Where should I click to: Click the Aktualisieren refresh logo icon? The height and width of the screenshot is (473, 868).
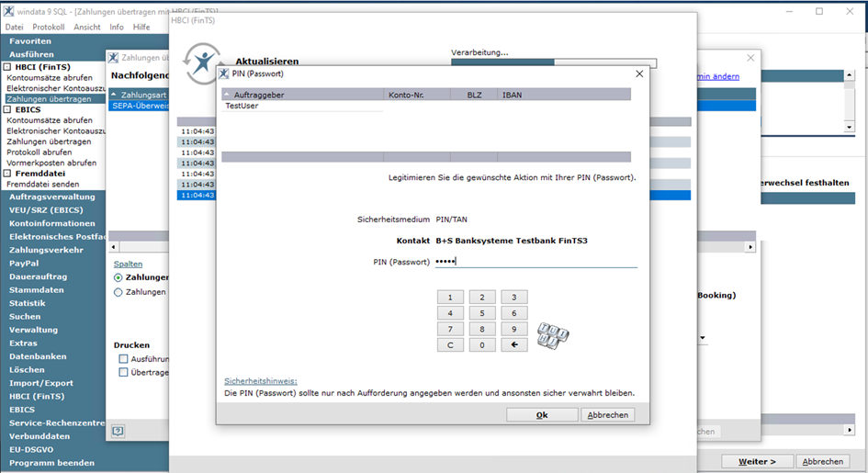point(200,62)
